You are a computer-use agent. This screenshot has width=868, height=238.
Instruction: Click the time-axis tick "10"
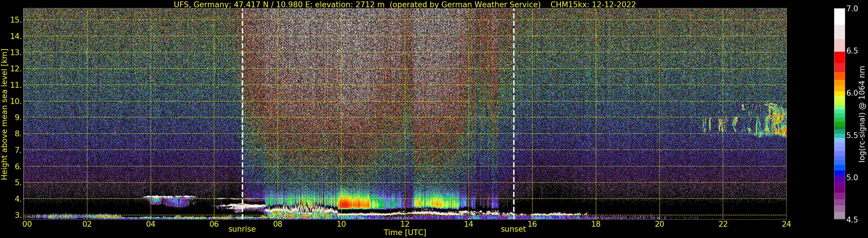pyautogui.click(x=341, y=224)
